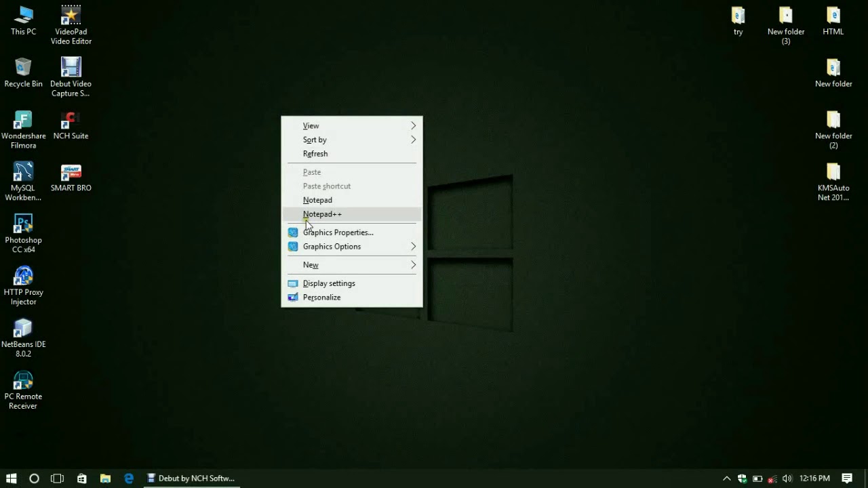This screenshot has height=488, width=868.
Task: Open File Explorer from taskbar
Action: coord(105,478)
